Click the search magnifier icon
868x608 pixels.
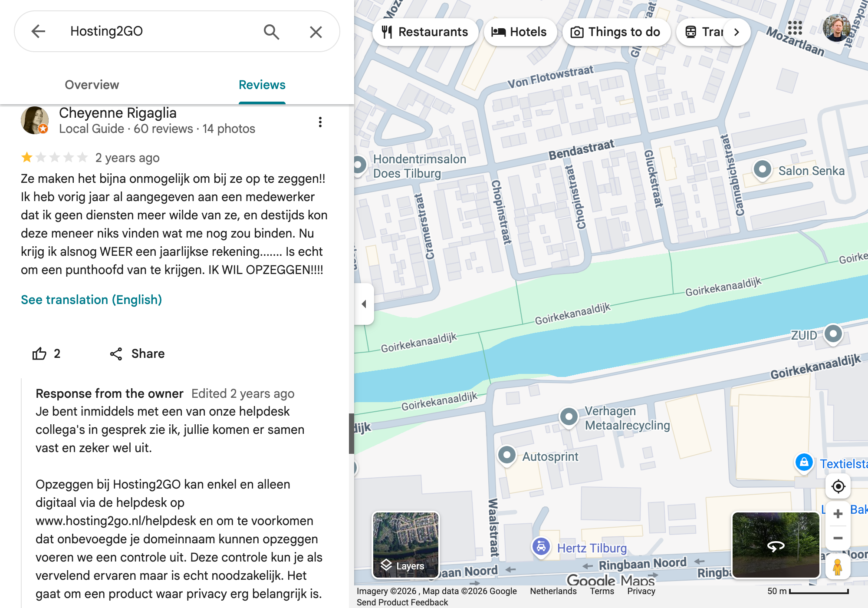click(x=272, y=32)
